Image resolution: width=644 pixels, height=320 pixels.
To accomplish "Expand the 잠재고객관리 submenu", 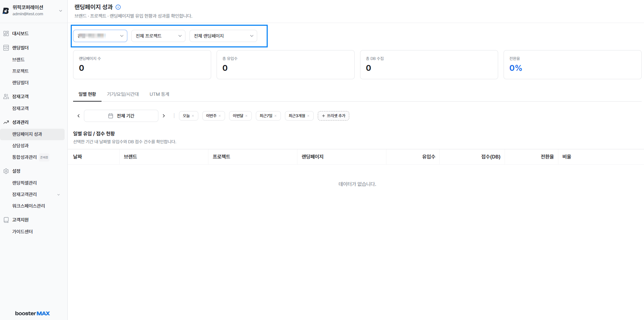I will [59, 194].
